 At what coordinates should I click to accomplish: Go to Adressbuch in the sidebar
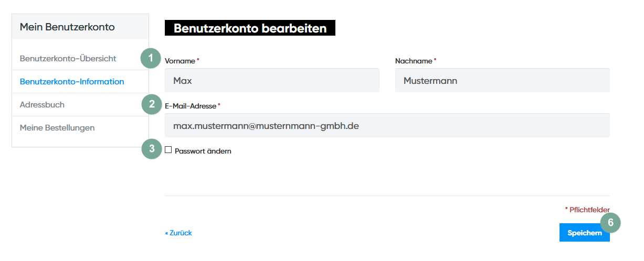[x=42, y=105]
